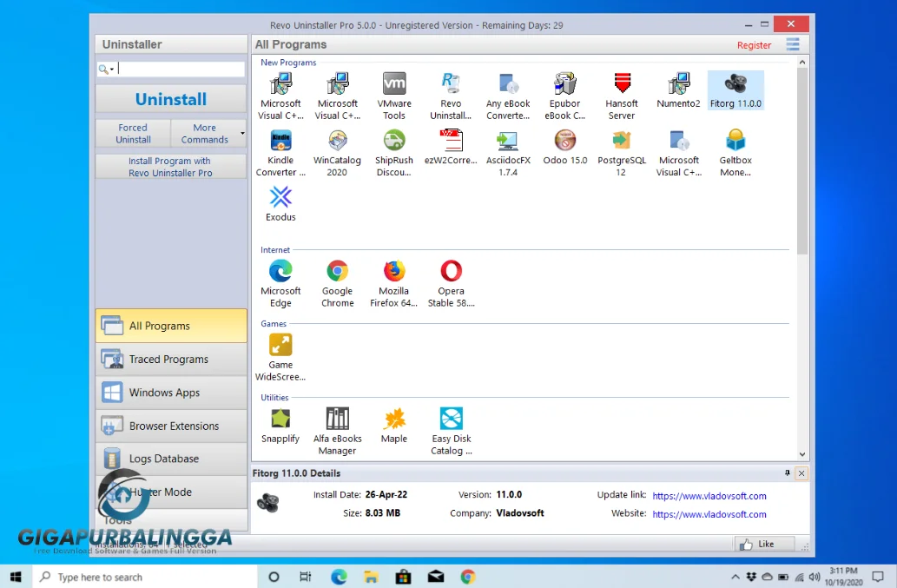The width and height of the screenshot is (897, 588).
Task: Expand the More Commands options
Action: [x=208, y=133]
